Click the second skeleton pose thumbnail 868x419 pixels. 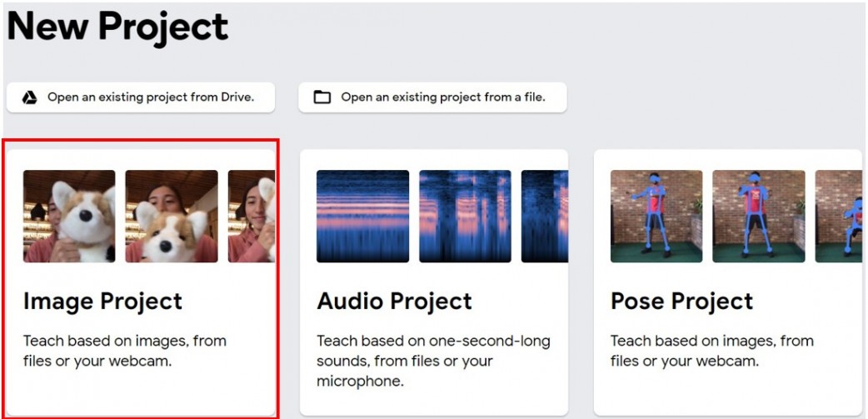pyautogui.click(x=759, y=217)
